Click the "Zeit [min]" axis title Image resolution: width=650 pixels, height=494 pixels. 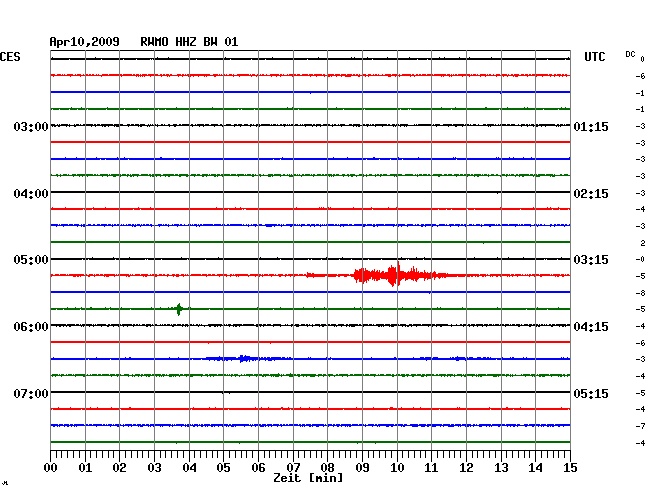coord(308,478)
